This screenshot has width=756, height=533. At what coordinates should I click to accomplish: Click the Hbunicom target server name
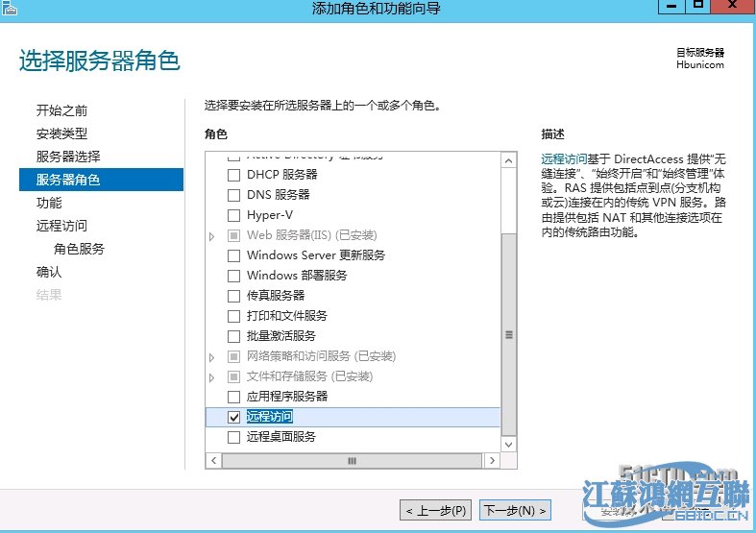(x=700, y=64)
